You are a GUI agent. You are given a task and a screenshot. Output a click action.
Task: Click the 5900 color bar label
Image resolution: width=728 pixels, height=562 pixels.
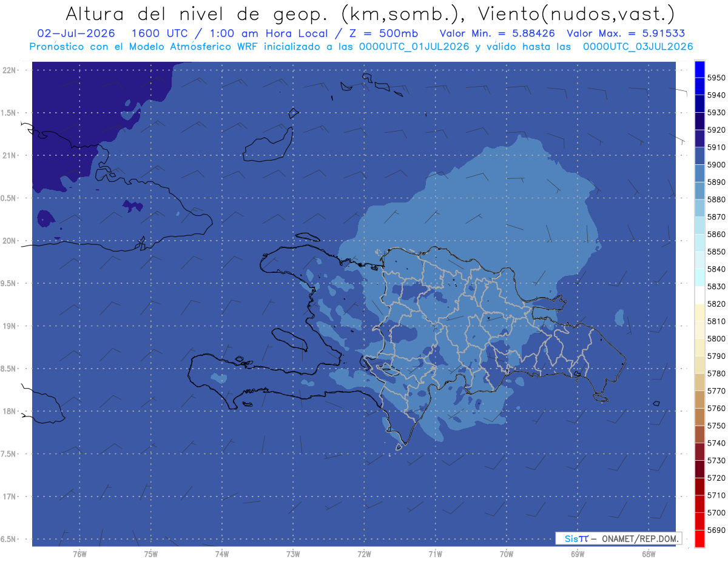click(716, 165)
